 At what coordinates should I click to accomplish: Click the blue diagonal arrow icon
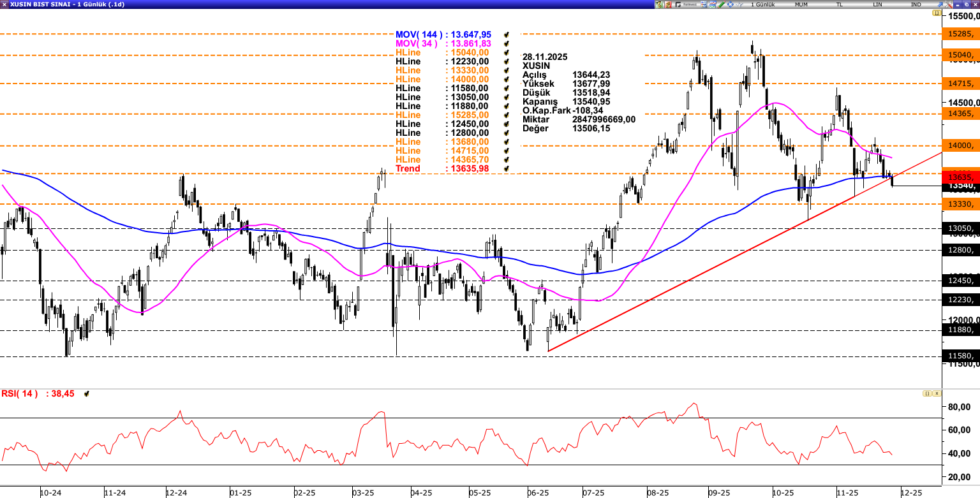click(x=940, y=4)
